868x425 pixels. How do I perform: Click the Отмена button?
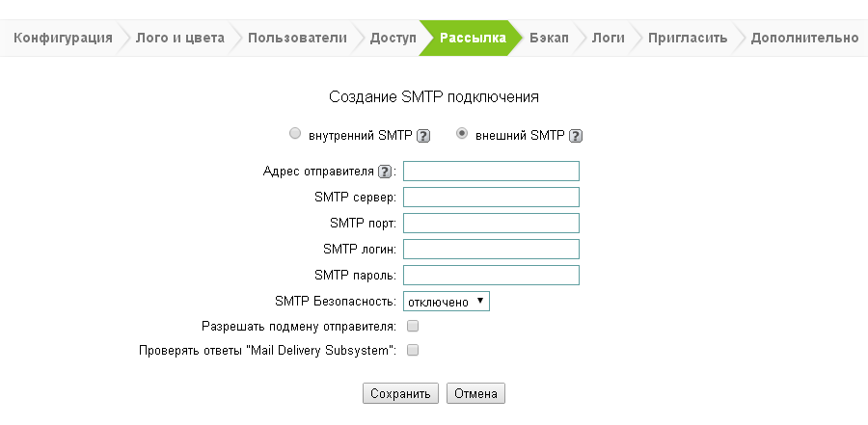[x=475, y=393]
